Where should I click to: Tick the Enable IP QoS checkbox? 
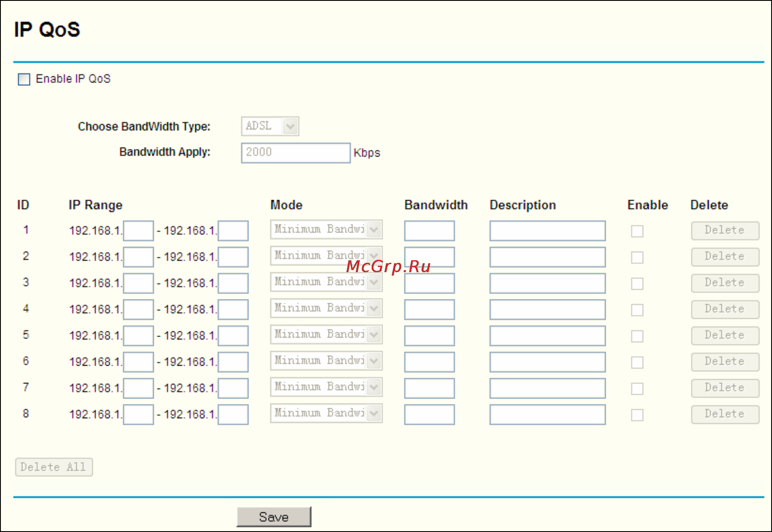pos(24,79)
